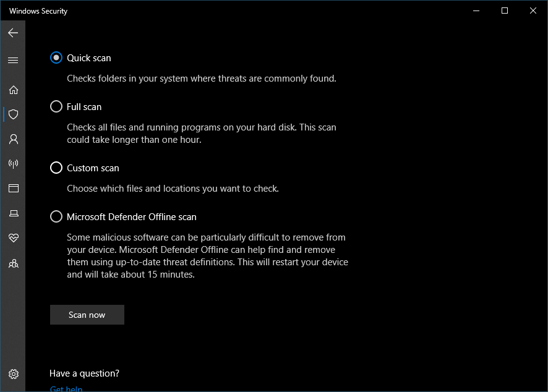
Task: Open Device security from the sidebar
Action: tap(13, 213)
